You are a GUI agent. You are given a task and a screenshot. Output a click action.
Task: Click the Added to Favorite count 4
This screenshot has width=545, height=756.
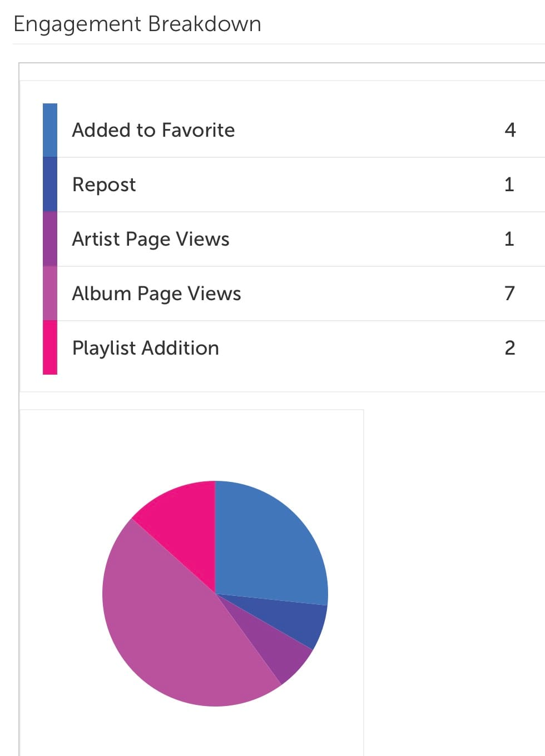(x=510, y=130)
